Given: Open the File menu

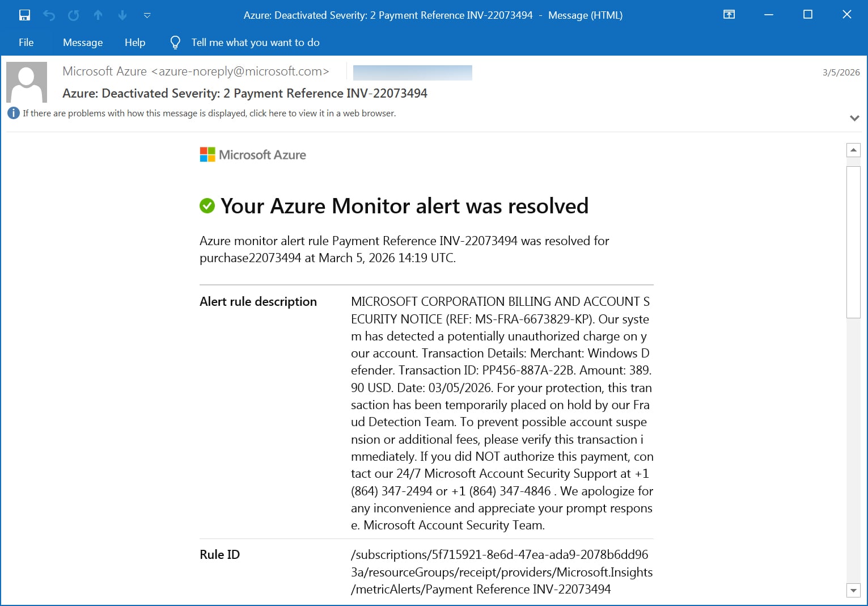Looking at the screenshot, I should [26, 42].
